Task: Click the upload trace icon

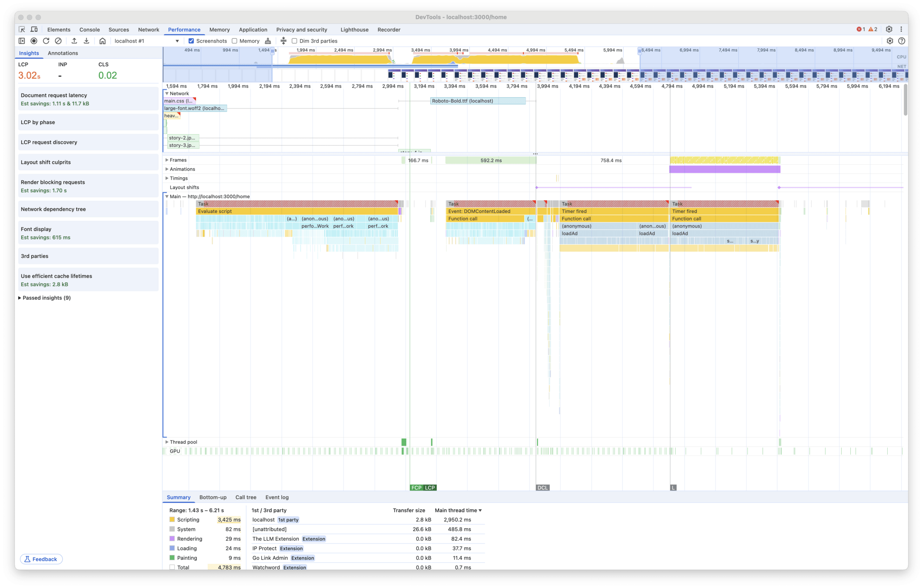Action: point(74,41)
